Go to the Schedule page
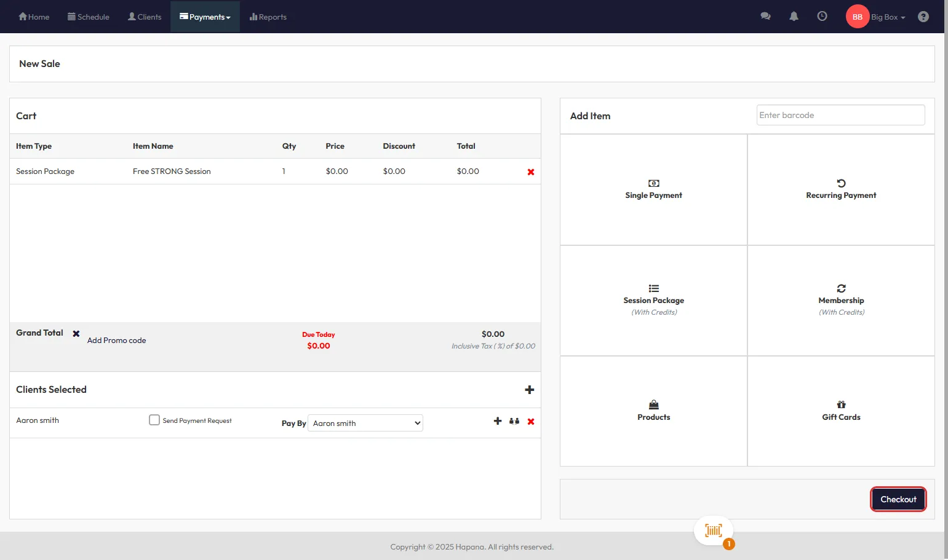 (x=89, y=17)
